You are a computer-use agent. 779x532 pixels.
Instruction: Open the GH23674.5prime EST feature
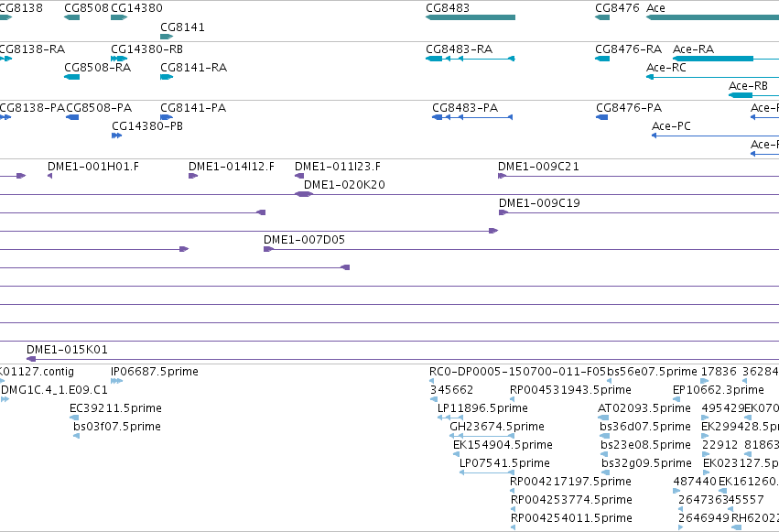(481, 436)
